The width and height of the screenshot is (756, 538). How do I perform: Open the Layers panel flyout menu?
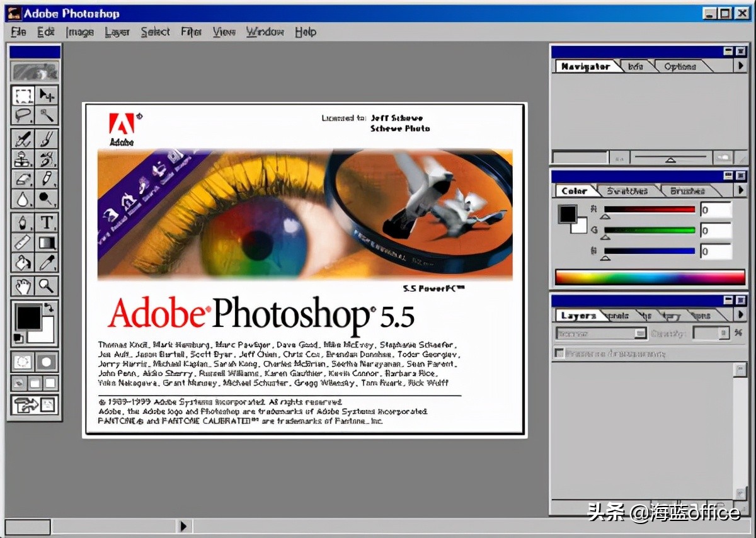pos(740,314)
